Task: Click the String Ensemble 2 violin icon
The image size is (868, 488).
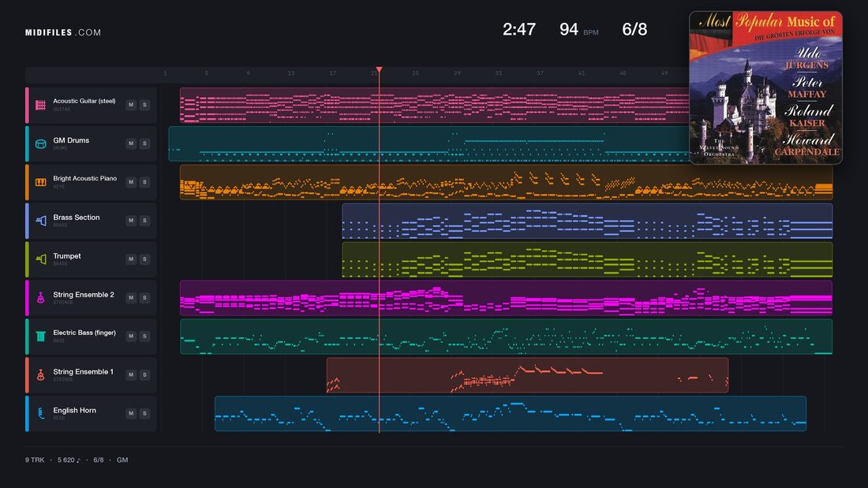Action: pos(40,298)
